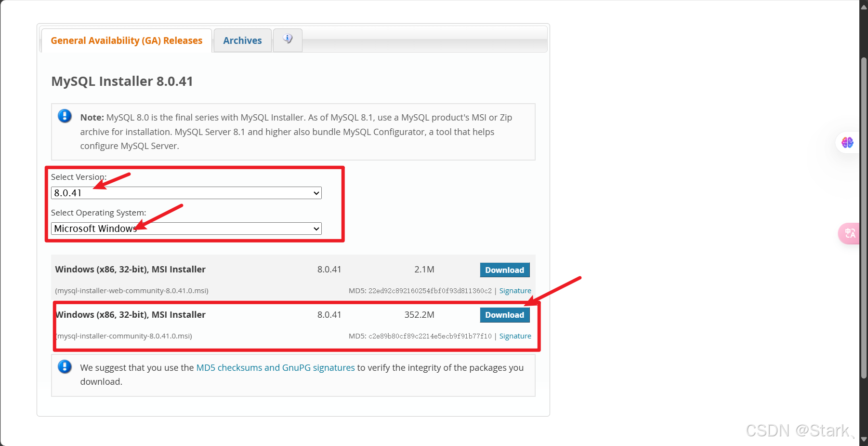Click the Select Operating System label

(99, 213)
